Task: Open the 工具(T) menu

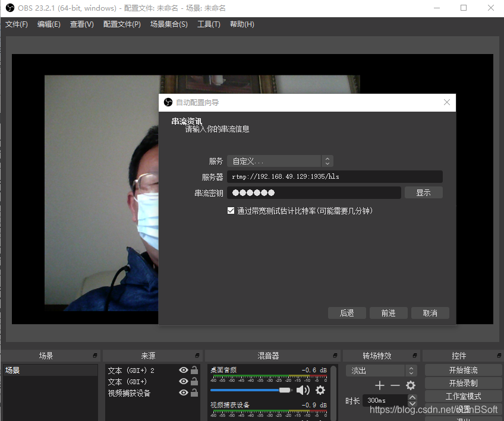Action: click(209, 24)
